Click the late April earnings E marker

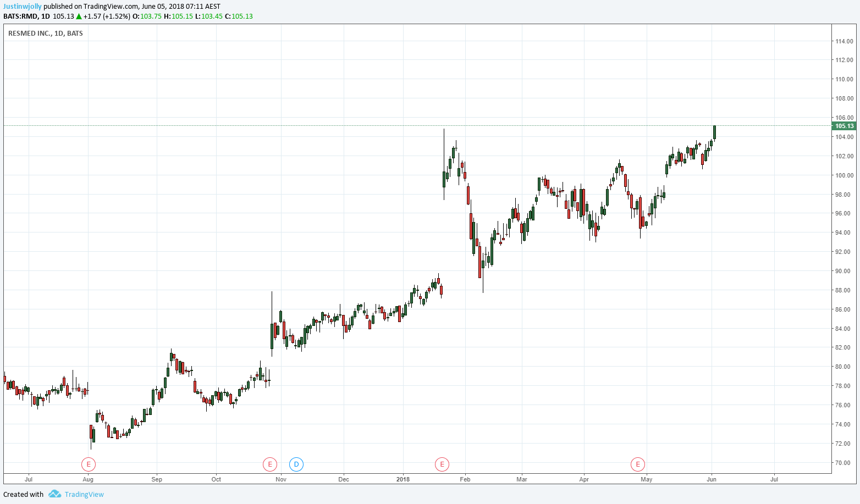(638, 464)
